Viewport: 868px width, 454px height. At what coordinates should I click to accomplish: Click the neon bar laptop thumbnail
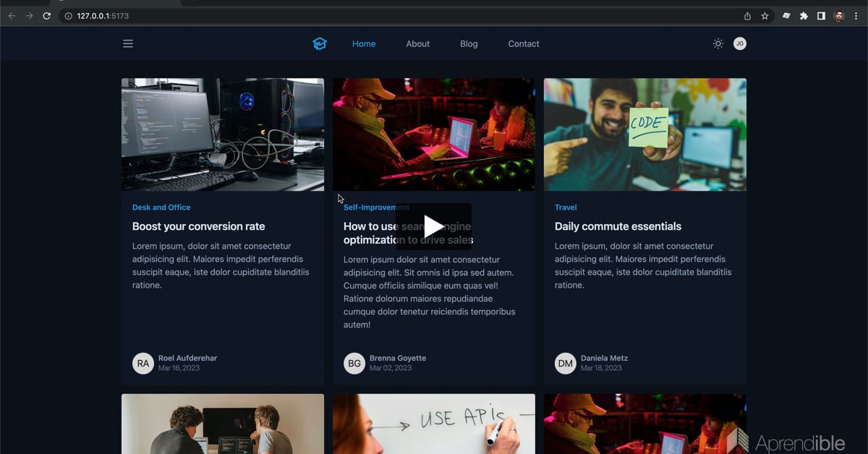434,134
